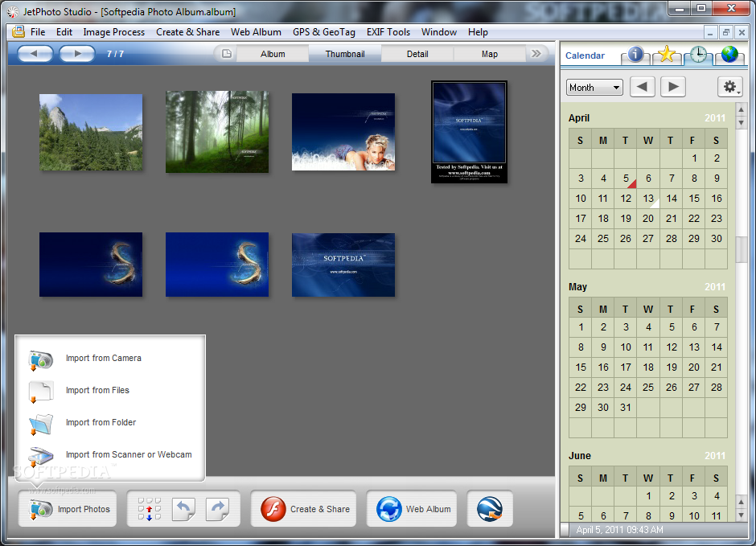Choose Import from Files text
Image resolution: width=756 pixels, height=546 pixels.
click(97, 390)
